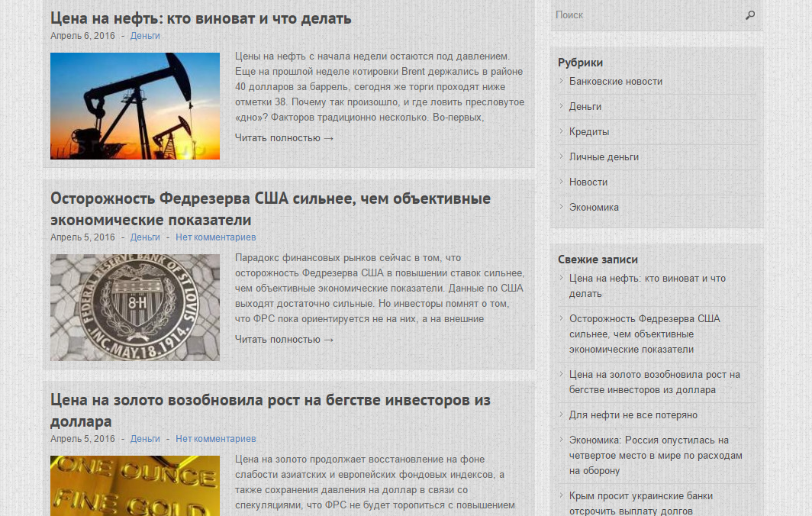Click the 'Рубрики' heading

580,63
